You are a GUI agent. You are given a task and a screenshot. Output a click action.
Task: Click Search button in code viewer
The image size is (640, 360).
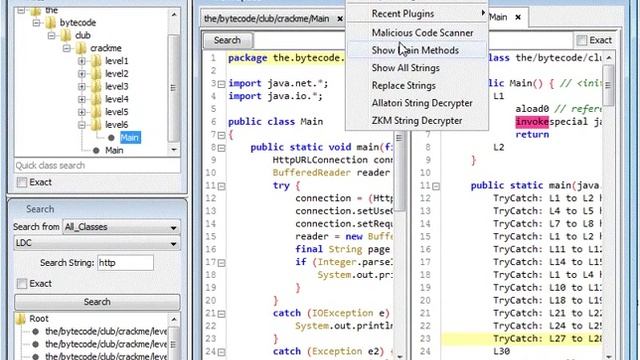click(x=227, y=40)
